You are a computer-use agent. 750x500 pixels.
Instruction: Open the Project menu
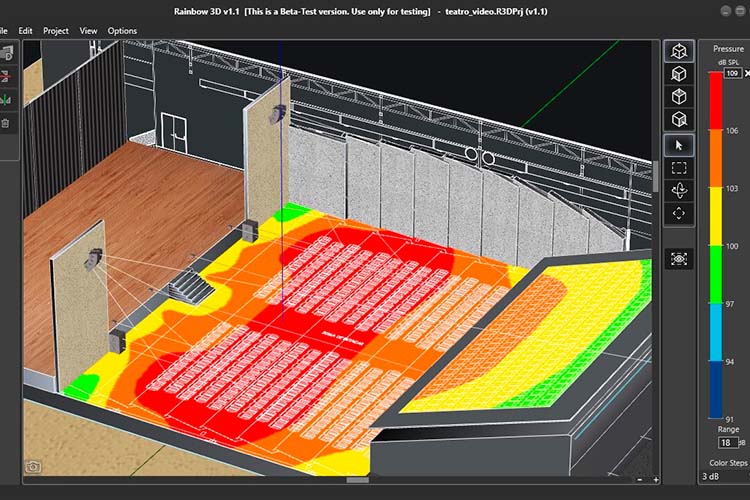click(x=56, y=31)
